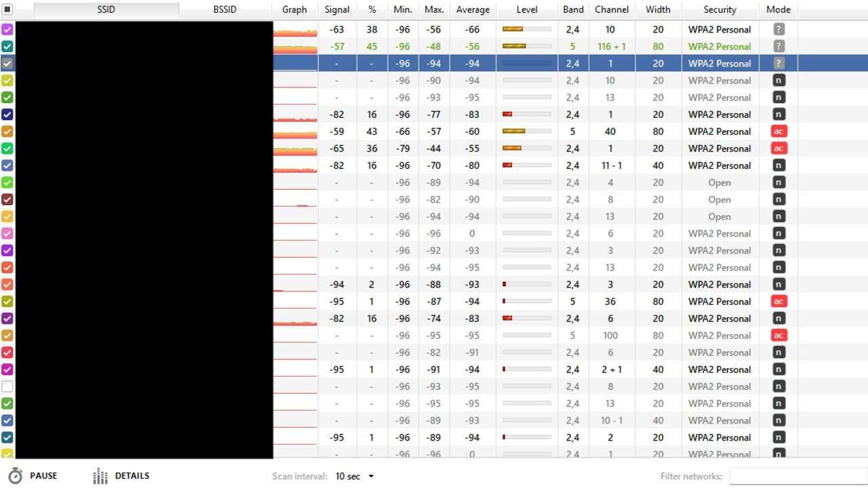Click the 'n' mode badge in Open channel 4 row
This screenshot has height=488, width=868.
click(x=778, y=182)
